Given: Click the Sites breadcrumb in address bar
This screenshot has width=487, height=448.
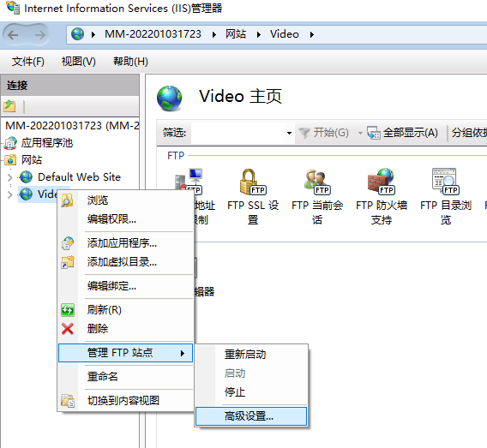Looking at the screenshot, I should (x=236, y=34).
